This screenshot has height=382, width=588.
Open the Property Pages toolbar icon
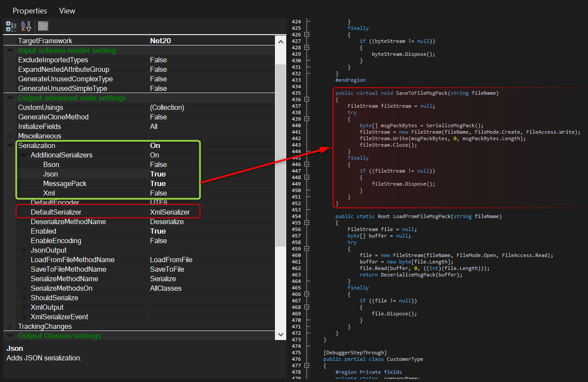coord(43,26)
